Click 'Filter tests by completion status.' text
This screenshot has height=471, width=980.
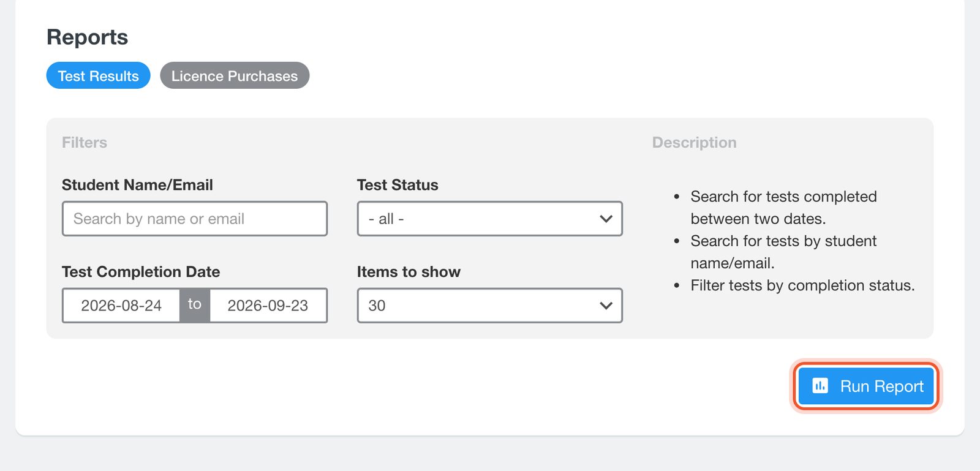(802, 285)
